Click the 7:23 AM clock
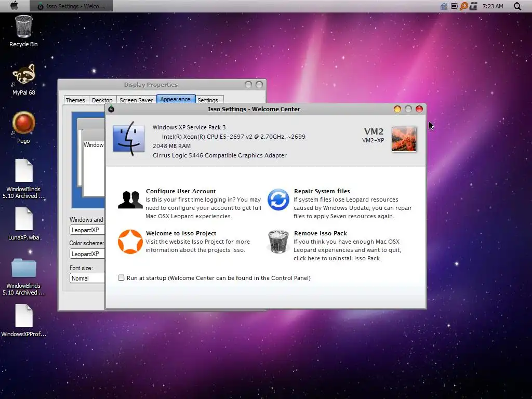Viewport: 532px width, 399px height. point(493,6)
